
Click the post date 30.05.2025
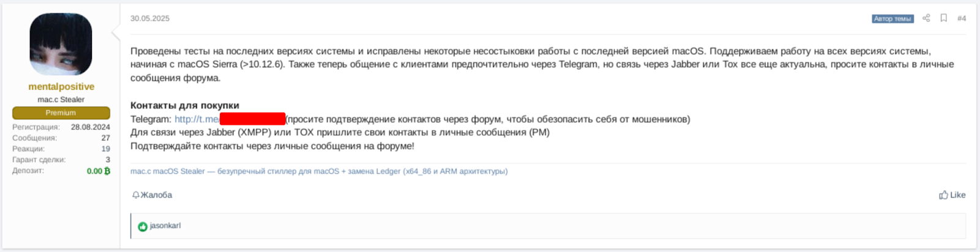150,18
